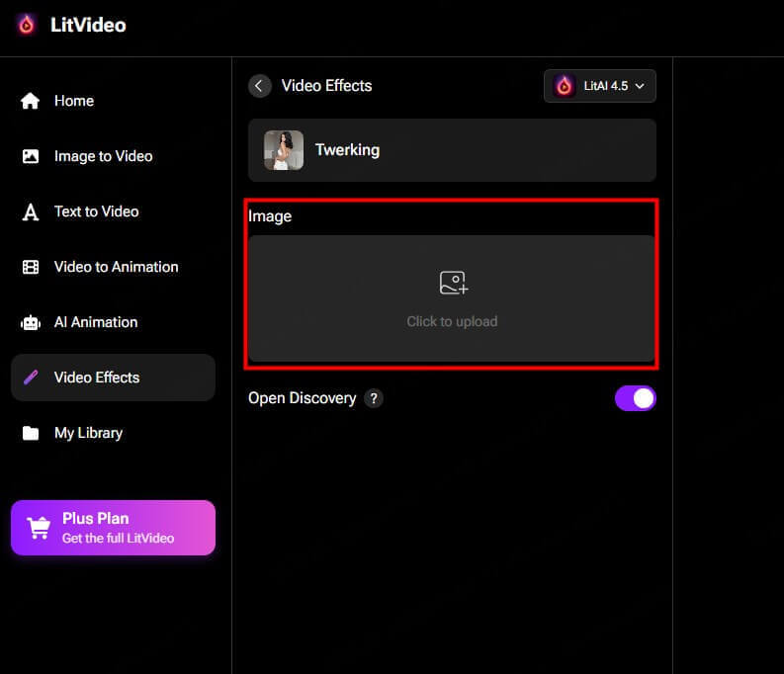This screenshot has height=674, width=784.
Task: Click "Get the full LitVideo" text
Action: pos(118,538)
